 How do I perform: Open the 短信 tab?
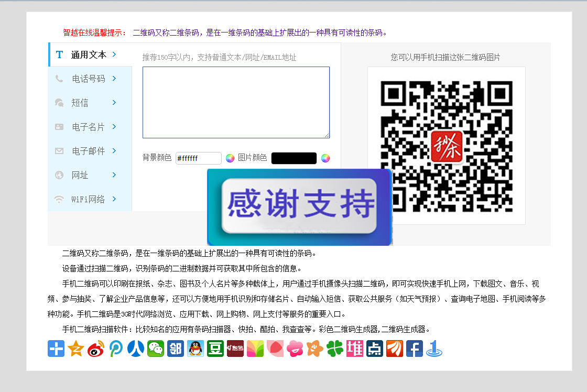90,103
